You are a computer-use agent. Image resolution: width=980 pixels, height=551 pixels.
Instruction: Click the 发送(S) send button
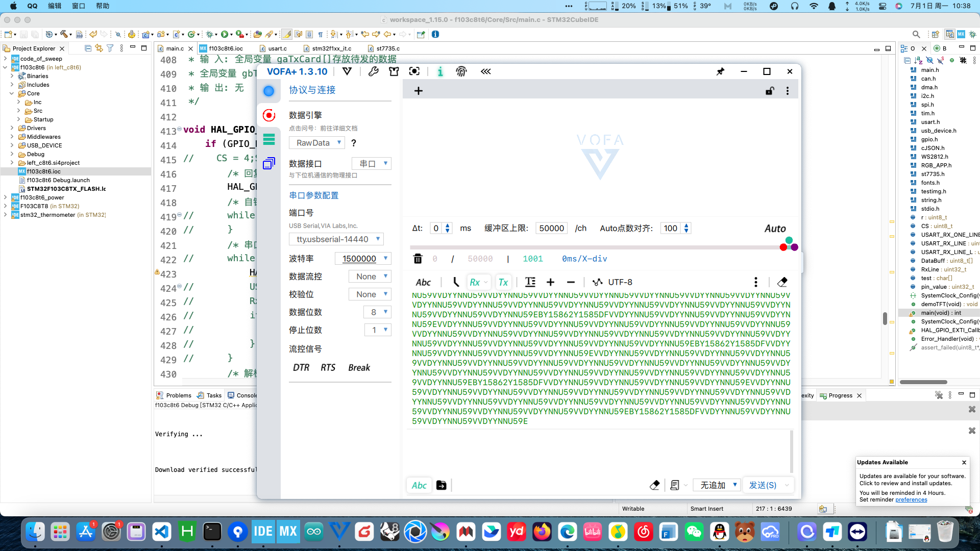pyautogui.click(x=763, y=485)
